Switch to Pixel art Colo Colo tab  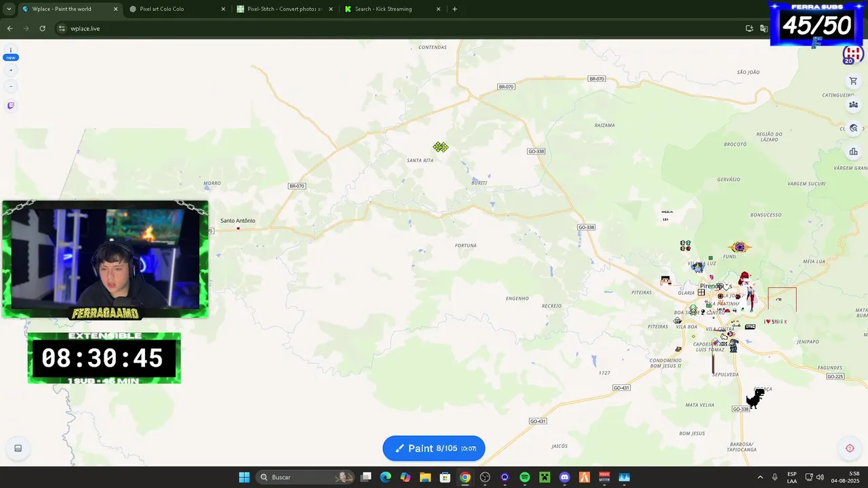(178, 9)
